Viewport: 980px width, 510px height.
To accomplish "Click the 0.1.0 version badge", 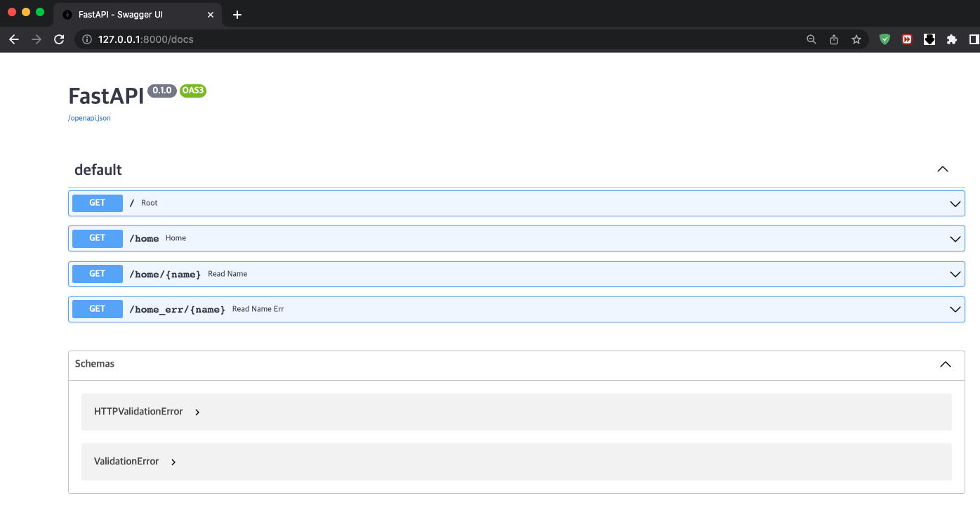I will pos(162,91).
